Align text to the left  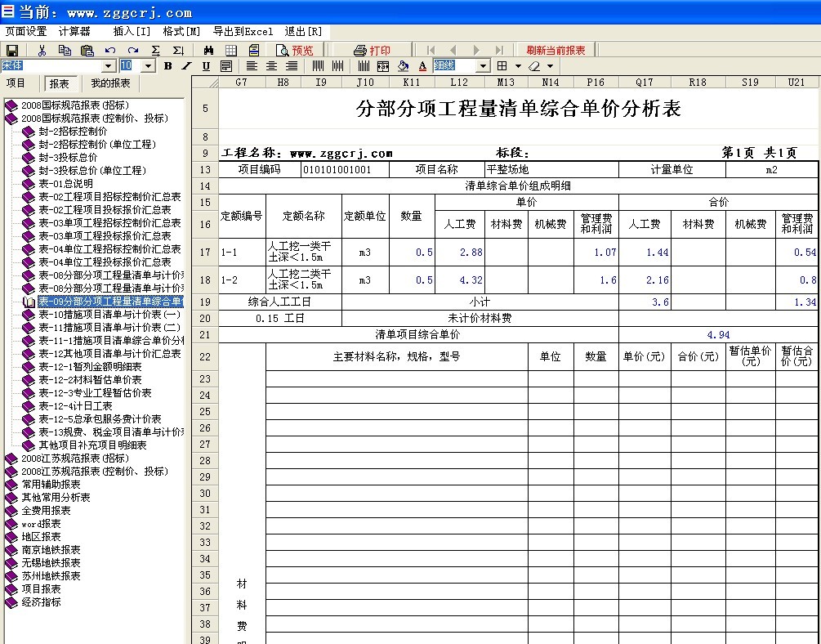pos(252,66)
